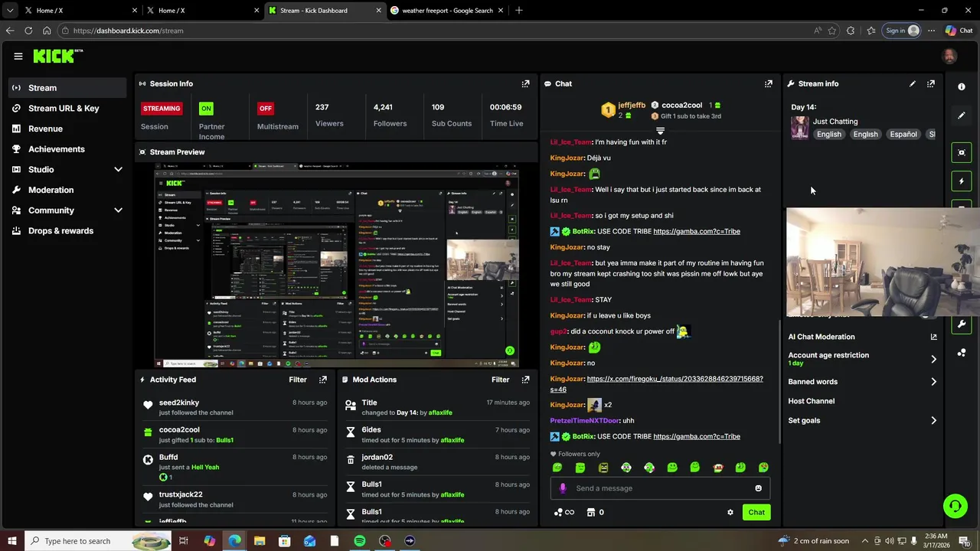Image resolution: width=980 pixels, height=551 pixels.
Task: Pop out the Session Info panel
Action: [525, 83]
